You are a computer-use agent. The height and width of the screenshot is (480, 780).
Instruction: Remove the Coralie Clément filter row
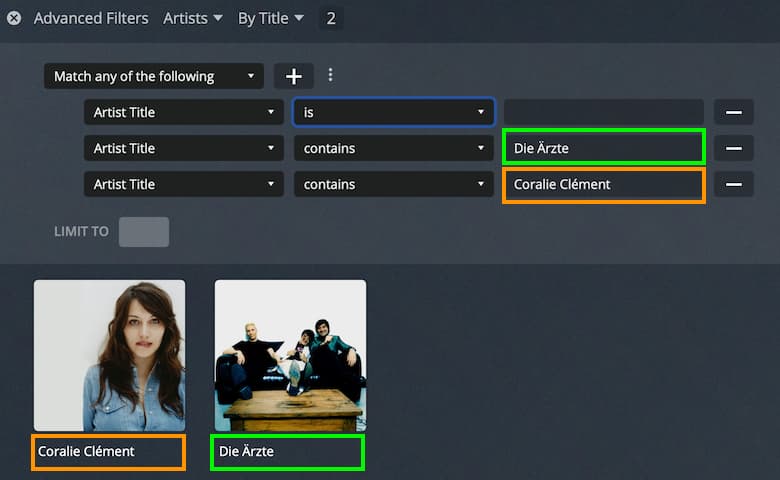coord(734,184)
